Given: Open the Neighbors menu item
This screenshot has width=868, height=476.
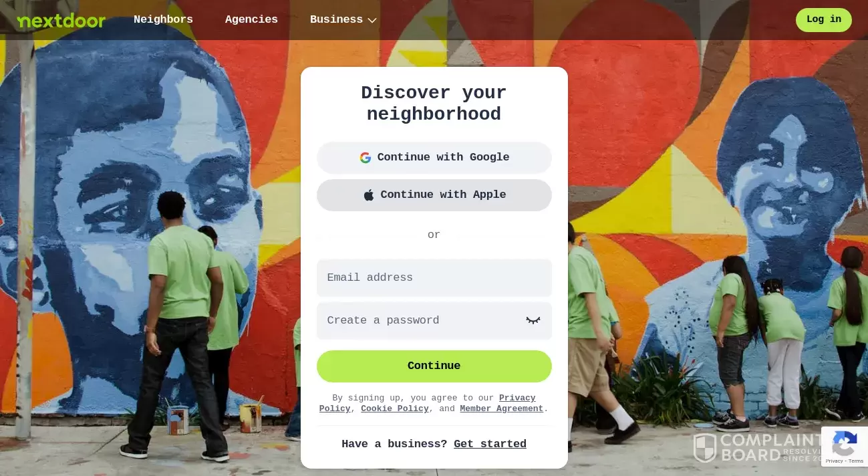Looking at the screenshot, I should (x=163, y=19).
